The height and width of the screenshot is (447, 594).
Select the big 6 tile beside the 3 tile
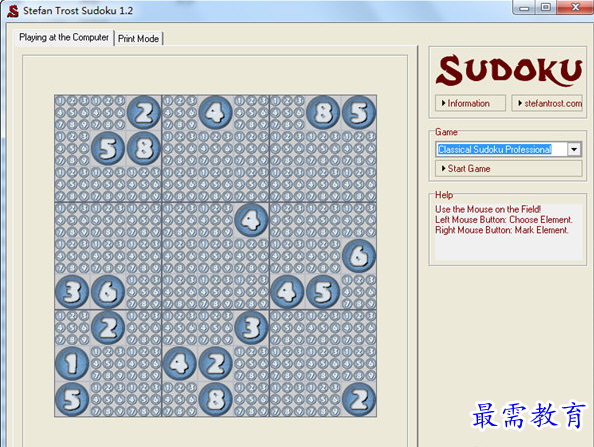[x=108, y=292]
